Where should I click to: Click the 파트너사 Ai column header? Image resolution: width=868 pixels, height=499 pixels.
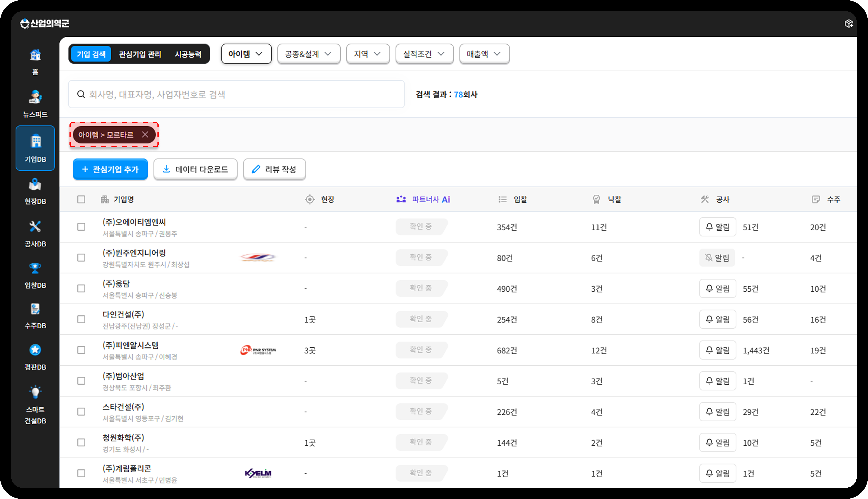pyautogui.click(x=423, y=199)
